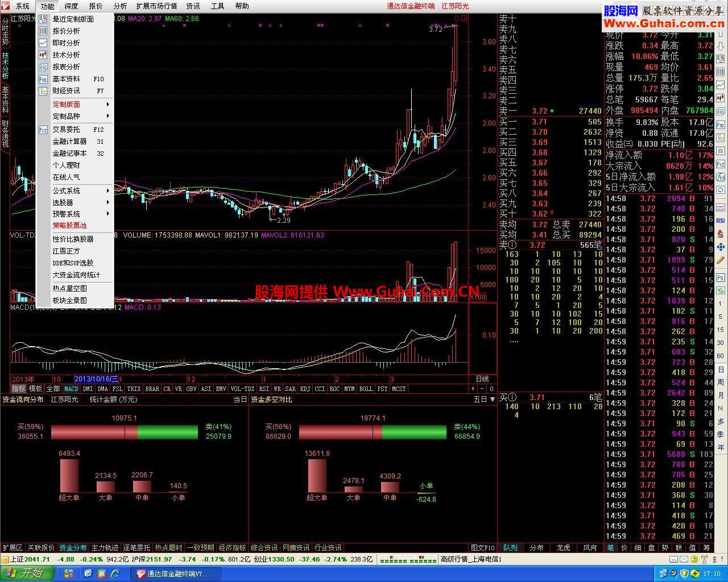Select the 月 monthly period button
This screenshot has height=582, width=728.
[x=721, y=395]
